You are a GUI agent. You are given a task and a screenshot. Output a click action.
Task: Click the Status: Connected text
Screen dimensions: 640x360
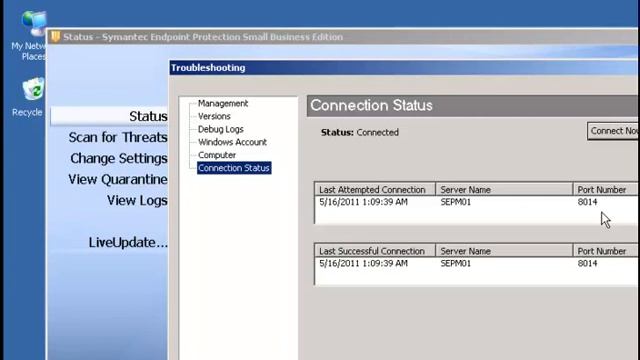[x=360, y=132]
